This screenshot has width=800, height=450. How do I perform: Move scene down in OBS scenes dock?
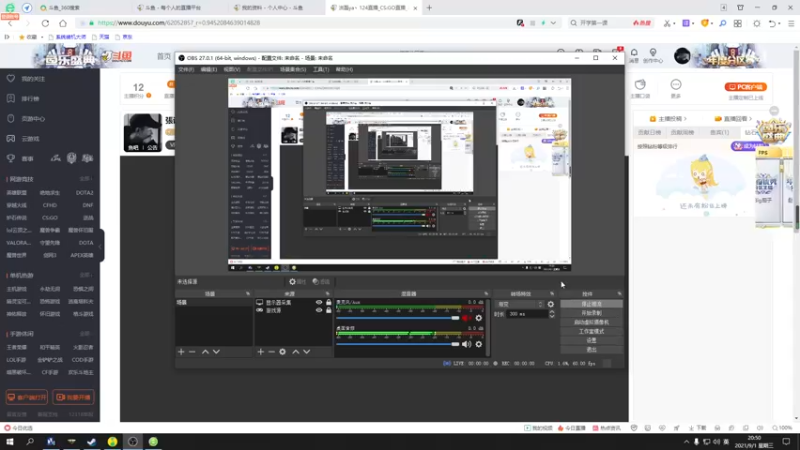(216, 352)
